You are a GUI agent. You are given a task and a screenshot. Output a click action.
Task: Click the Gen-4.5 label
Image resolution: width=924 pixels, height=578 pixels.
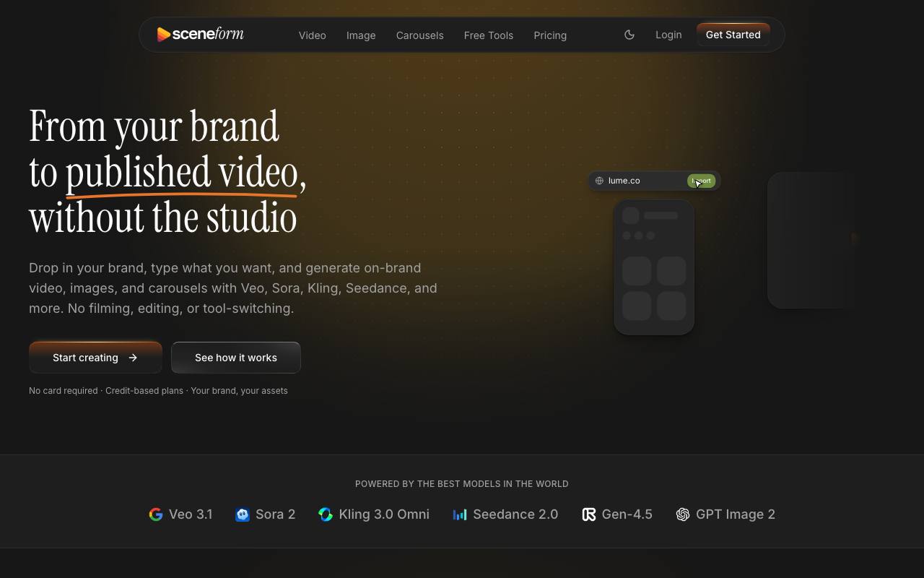click(x=627, y=514)
